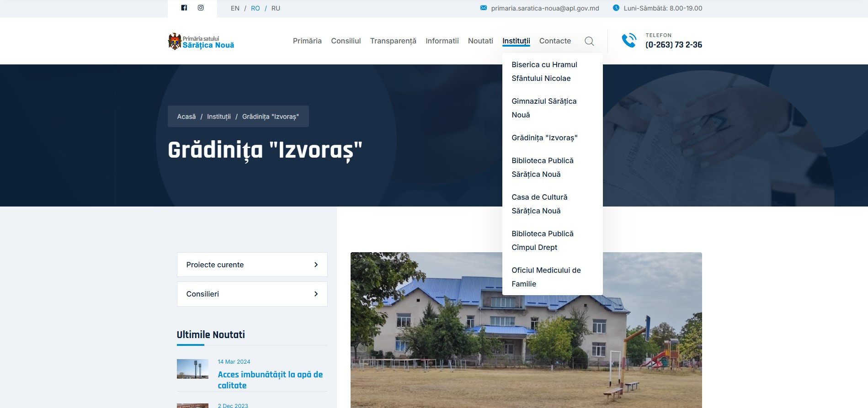Open the Instagram profile icon
Image resolution: width=868 pixels, height=408 pixels.
coord(201,8)
